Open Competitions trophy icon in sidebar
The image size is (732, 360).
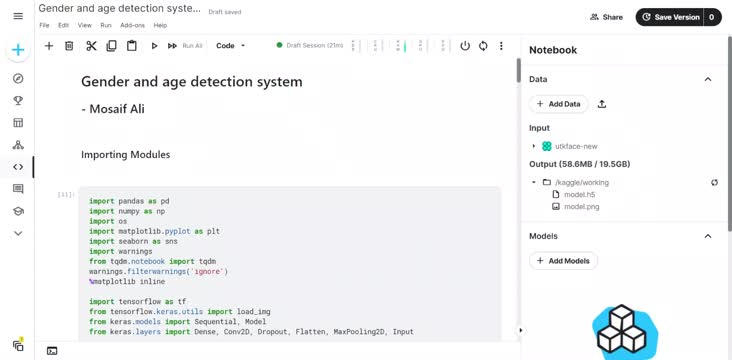click(x=18, y=100)
